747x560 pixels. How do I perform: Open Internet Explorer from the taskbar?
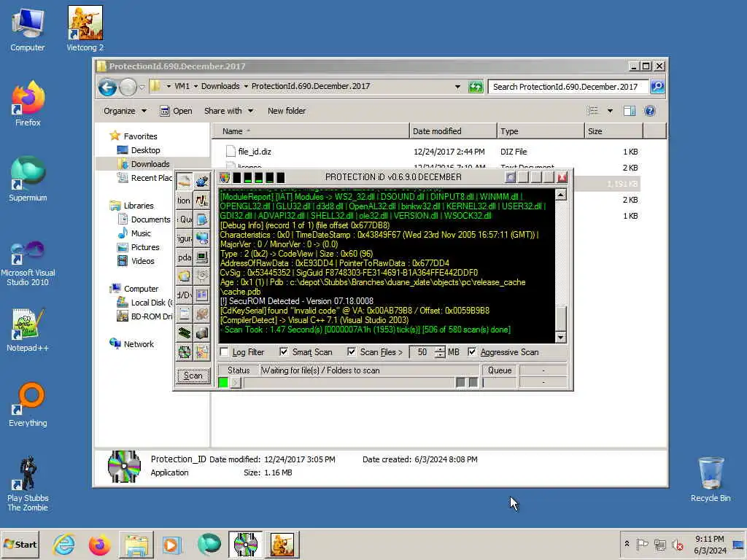(64, 544)
